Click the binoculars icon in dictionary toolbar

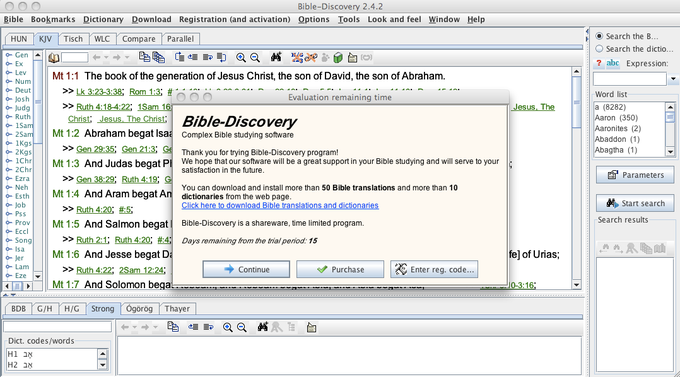[x=262, y=327]
